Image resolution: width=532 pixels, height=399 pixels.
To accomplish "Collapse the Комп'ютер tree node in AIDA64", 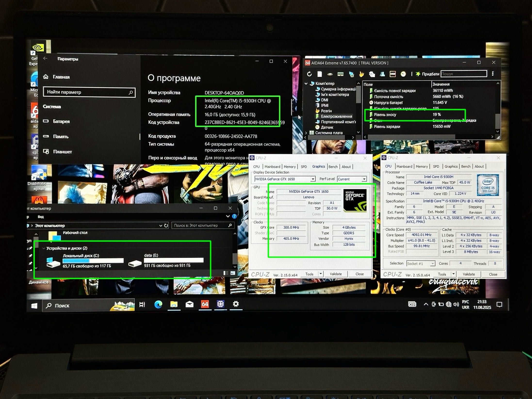I will (306, 83).
